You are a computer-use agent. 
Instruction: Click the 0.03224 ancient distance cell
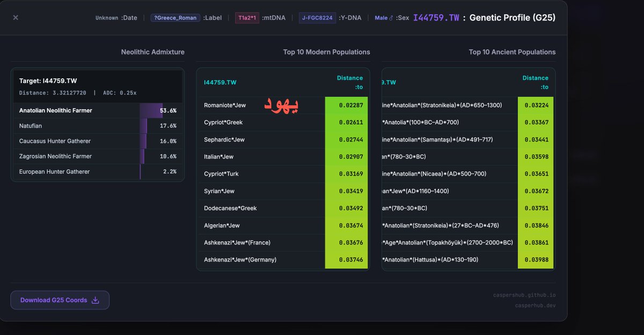[x=536, y=105]
